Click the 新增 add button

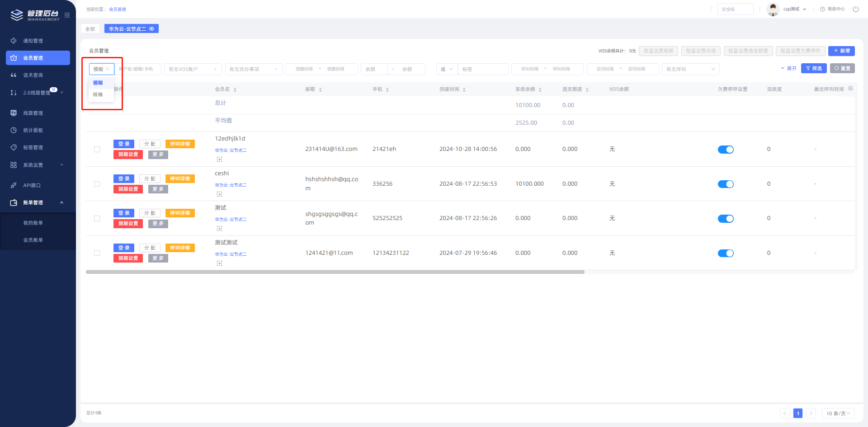click(841, 51)
